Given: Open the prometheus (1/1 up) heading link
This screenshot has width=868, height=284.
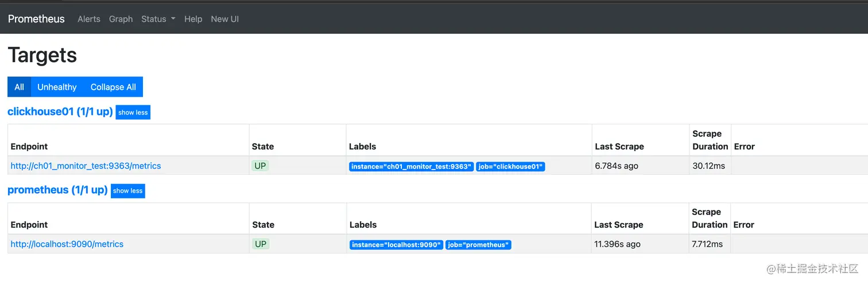Looking at the screenshot, I should click(x=57, y=190).
